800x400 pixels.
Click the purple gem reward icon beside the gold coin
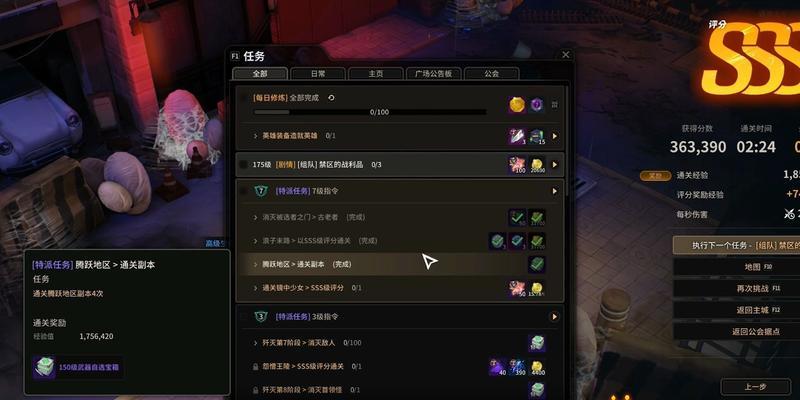tap(536, 105)
